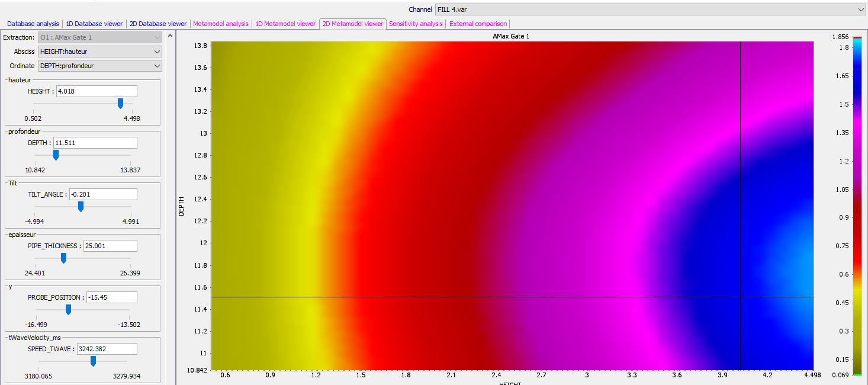Click the PROBE_POSITION slider handle
The height and width of the screenshot is (385, 868).
tap(68, 310)
